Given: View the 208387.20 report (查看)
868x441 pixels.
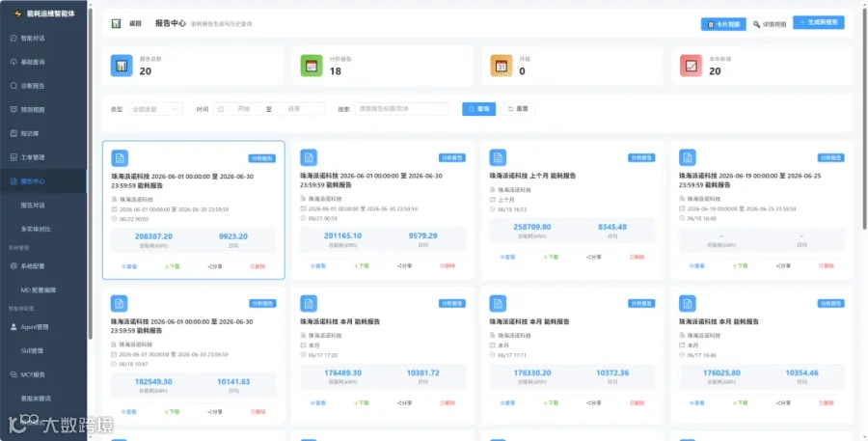Looking at the screenshot, I should click(x=129, y=266).
